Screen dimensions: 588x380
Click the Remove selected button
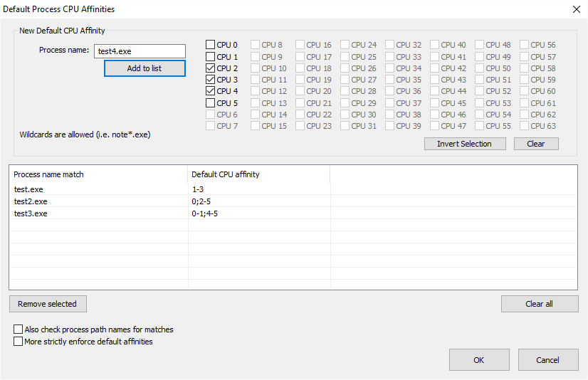pyautogui.click(x=48, y=304)
